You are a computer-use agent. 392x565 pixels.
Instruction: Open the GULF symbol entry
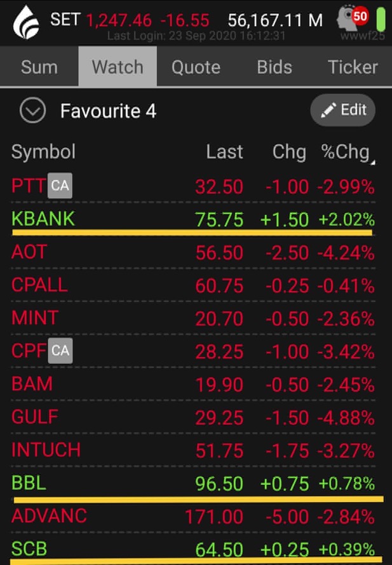point(35,417)
